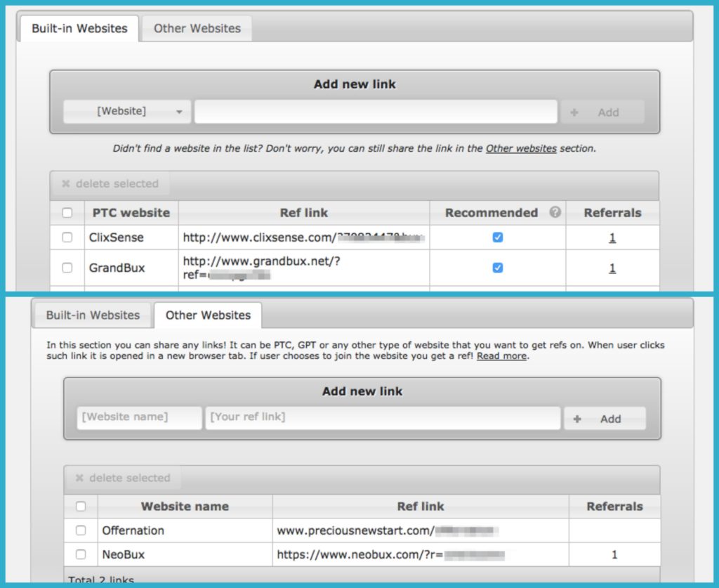Untick the Recommended checkbox for ClixSense
Screen dimensions: 719x588
coord(498,237)
